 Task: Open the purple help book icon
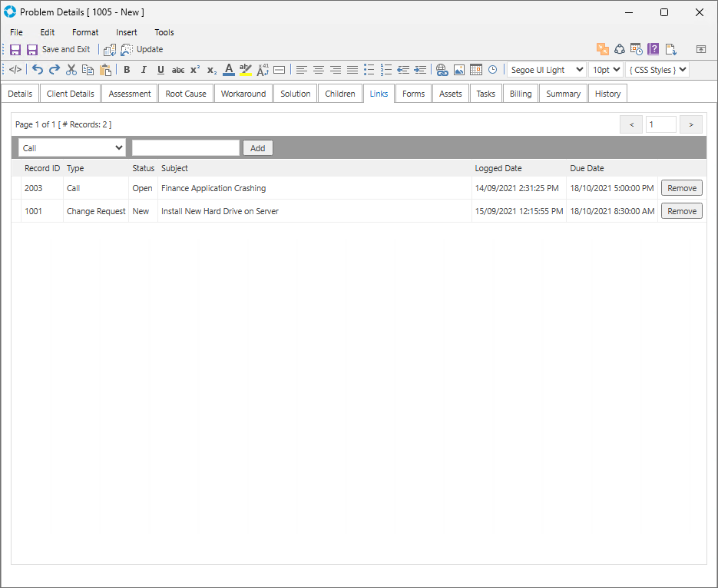point(653,49)
